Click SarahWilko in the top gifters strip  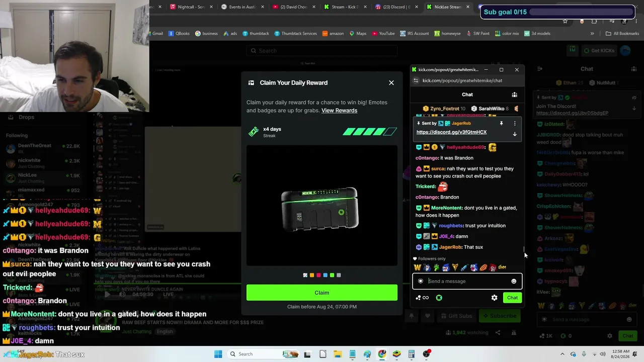(x=490, y=109)
